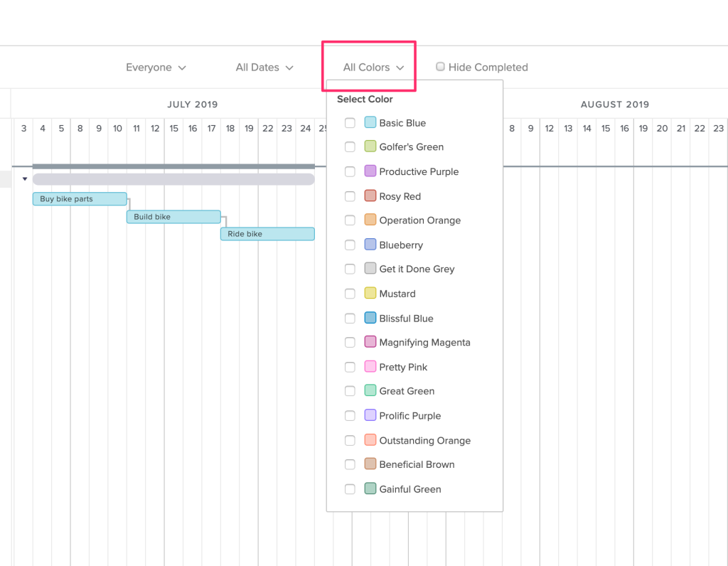728x566 pixels.
Task: Select the Magnifying Magenta label
Action: (x=424, y=343)
